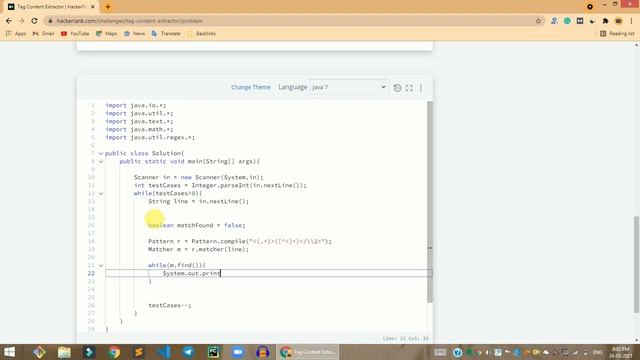Click the ENG language indicator
The image size is (640, 360).
point(598,352)
